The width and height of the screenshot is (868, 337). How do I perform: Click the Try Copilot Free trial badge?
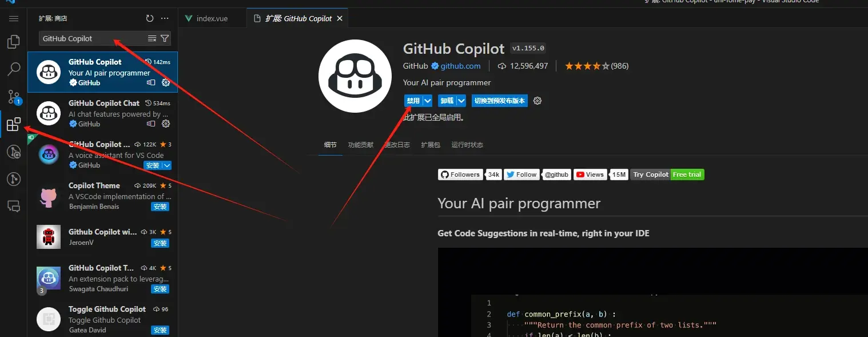point(667,175)
